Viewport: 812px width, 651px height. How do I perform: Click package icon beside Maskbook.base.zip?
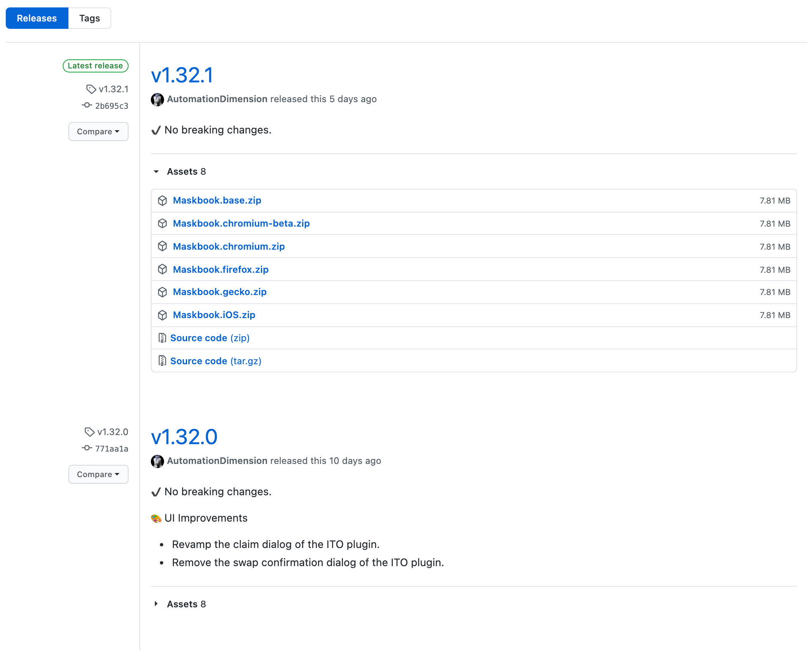click(x=162, y=201)
